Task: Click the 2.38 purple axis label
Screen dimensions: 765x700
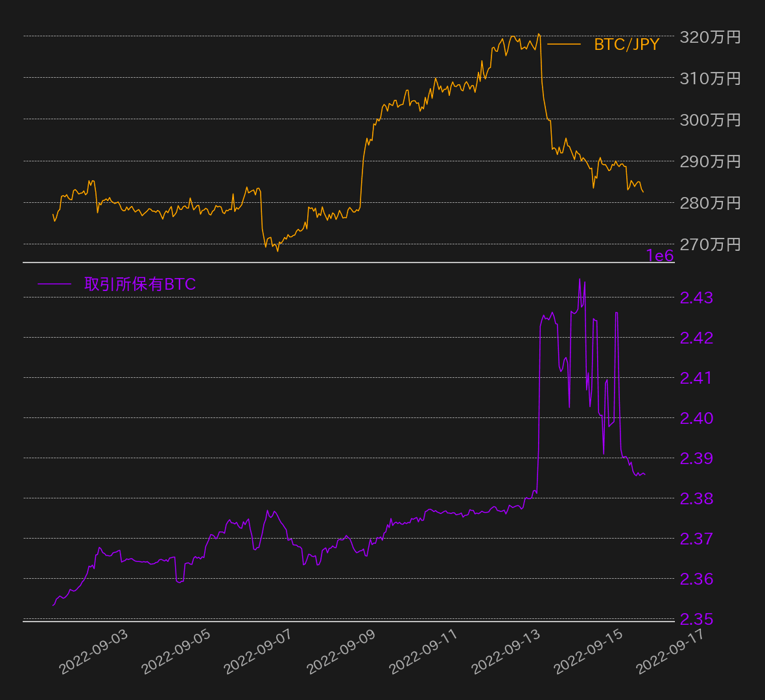Action: 696,498
